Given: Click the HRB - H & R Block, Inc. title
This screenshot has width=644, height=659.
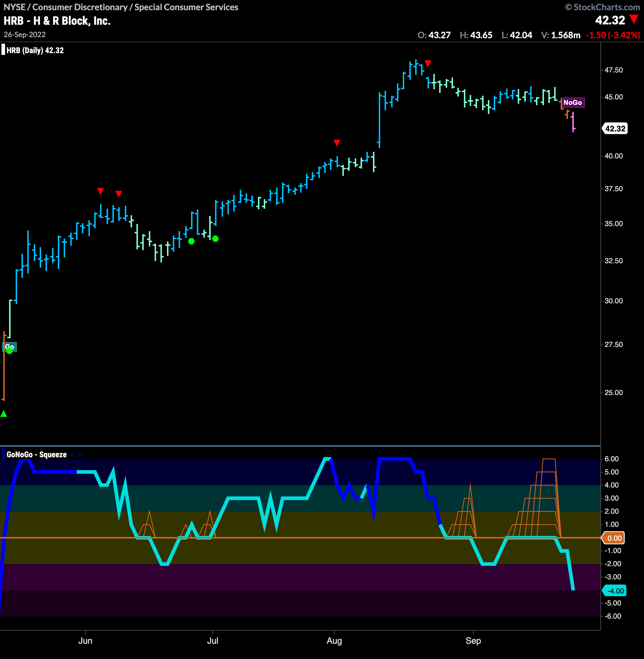Looking at the screenshot, I should point(57,21).
